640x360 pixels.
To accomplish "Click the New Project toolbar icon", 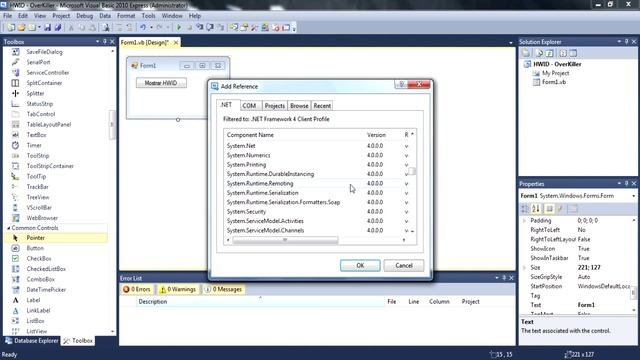I will [11, 28].
